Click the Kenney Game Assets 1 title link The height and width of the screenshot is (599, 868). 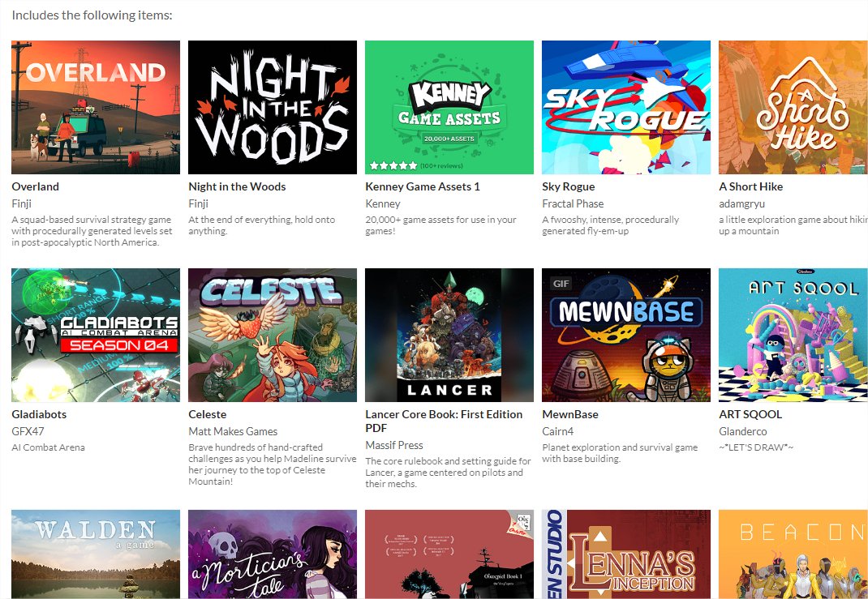(423, 186)
